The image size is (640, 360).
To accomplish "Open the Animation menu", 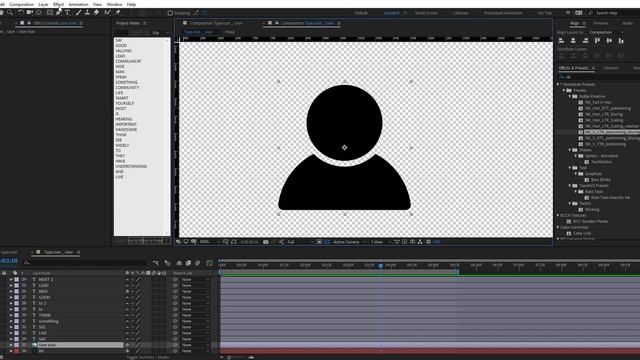I will [x=78, y=4].
